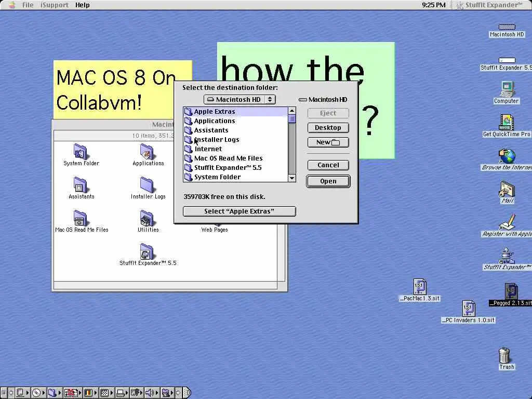Select Applications icon in Finder window
The image size is (532, 399).
click(x=147, y=151)
